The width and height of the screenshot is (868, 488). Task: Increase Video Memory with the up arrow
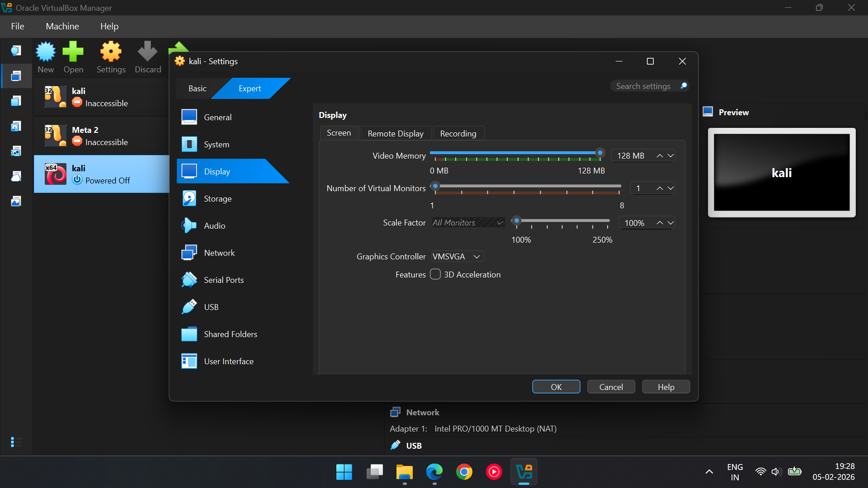click(x=660, y=156)
